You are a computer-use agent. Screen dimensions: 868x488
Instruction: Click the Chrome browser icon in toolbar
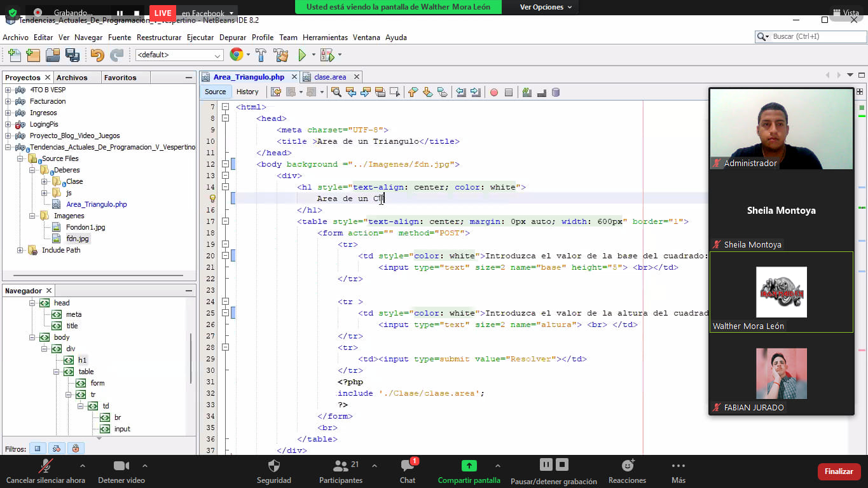[x=236, y=55]
